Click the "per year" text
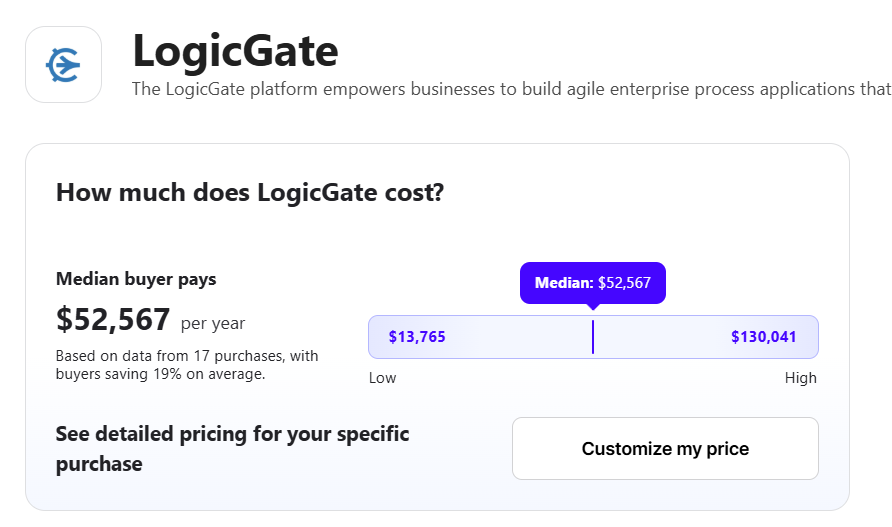The image size is (892, 527). [x=213, y=323]
